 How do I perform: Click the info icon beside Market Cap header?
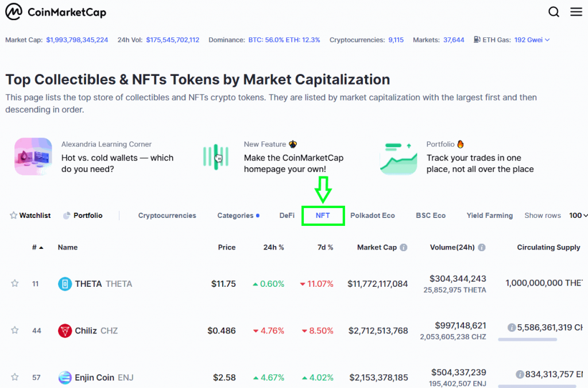pos(404,247)
